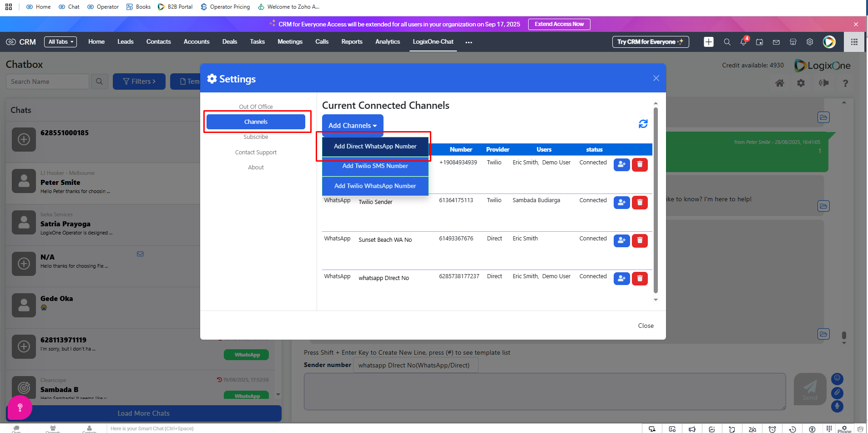Viewport: 868px width, 433px height.
Task: Choose Add Direct WhatsApp Number
Action: (375, 146)
